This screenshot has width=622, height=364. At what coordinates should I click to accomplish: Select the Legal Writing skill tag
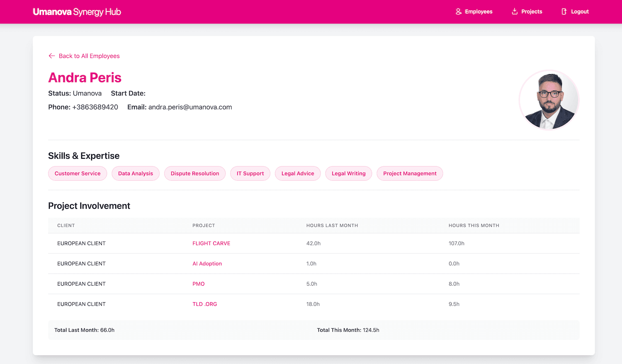[348, 173]
